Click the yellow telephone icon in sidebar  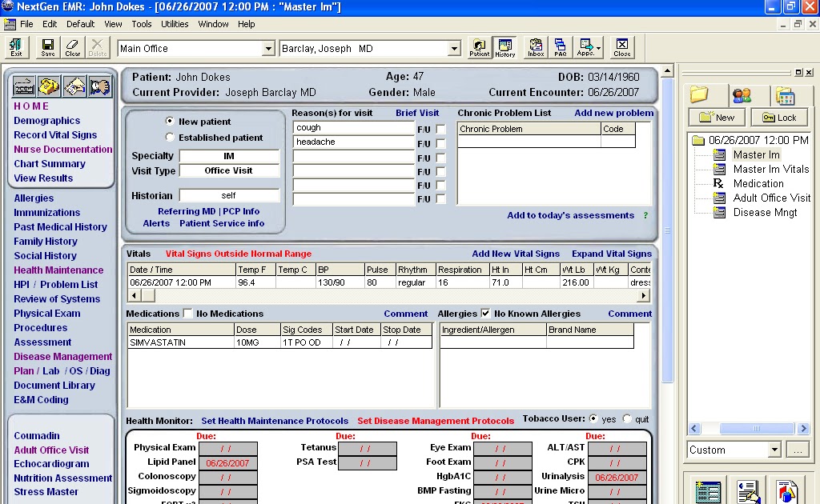point(49,85)
